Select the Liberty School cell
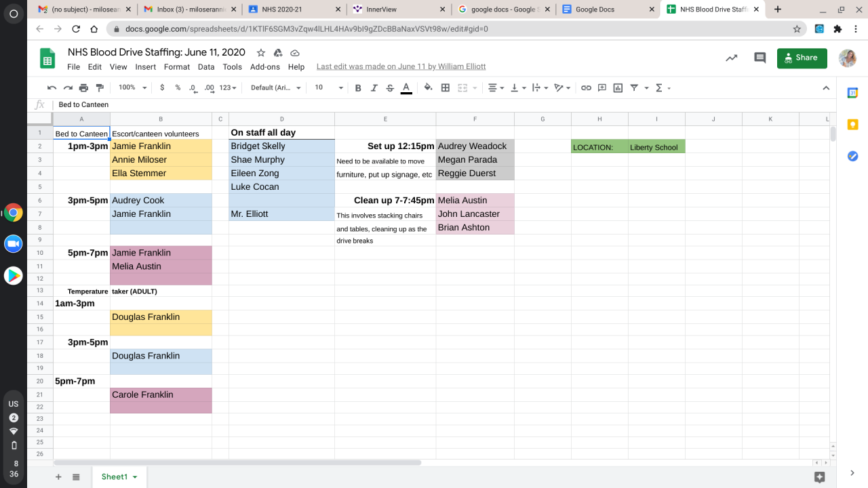The image size is (868, 488). (x=656, y=146)
